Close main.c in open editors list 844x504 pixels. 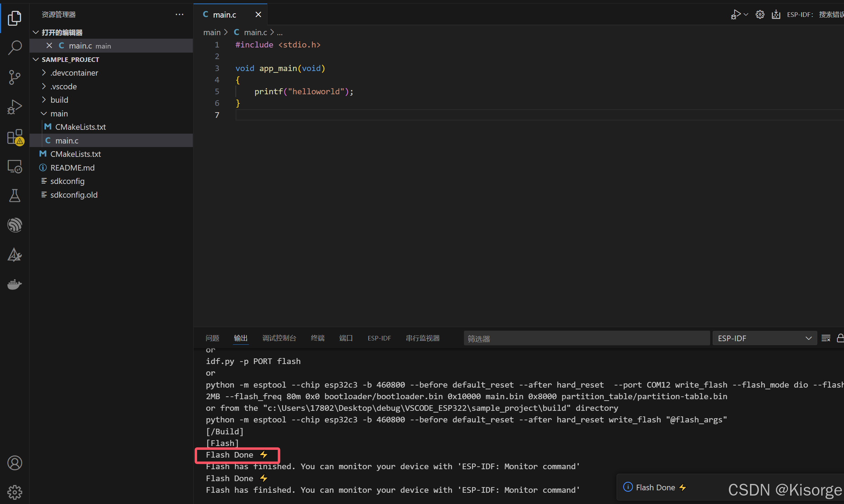click(49, 46)
